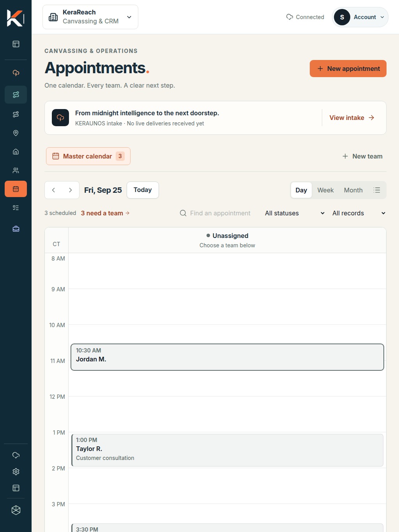Click the Unassigned column header
This screenshot has height=532, width=399.
[227, 240]
